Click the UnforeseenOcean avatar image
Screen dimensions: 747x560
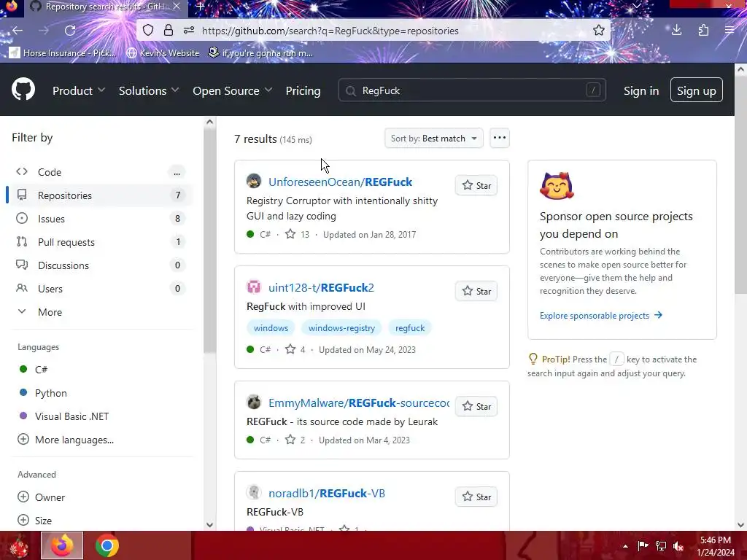coord(253,181)
